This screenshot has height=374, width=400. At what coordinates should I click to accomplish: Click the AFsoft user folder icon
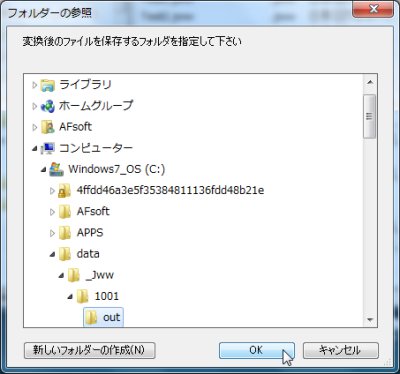[x=48, y=127]
